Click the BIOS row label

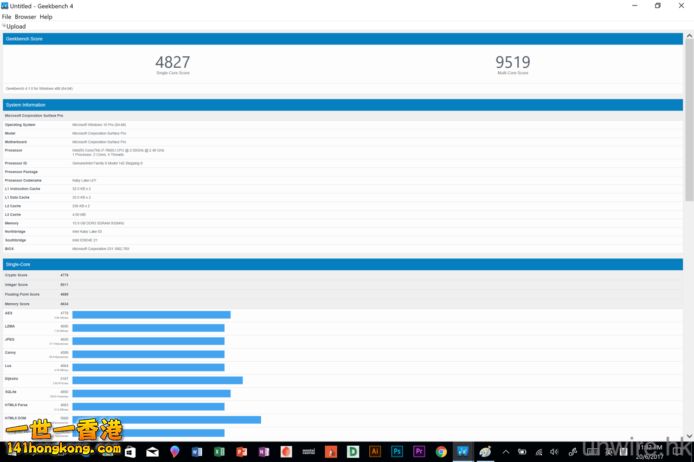[9, 249]
